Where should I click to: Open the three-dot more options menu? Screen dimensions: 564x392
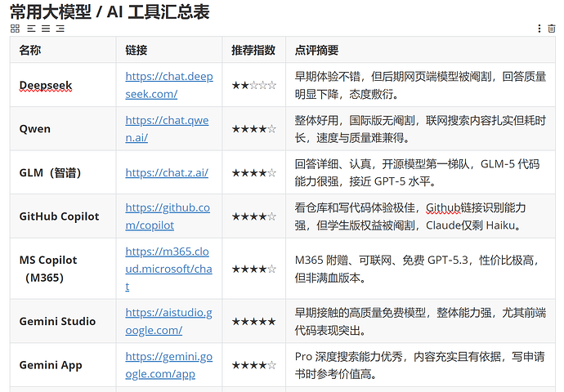(x=539, y=29)
